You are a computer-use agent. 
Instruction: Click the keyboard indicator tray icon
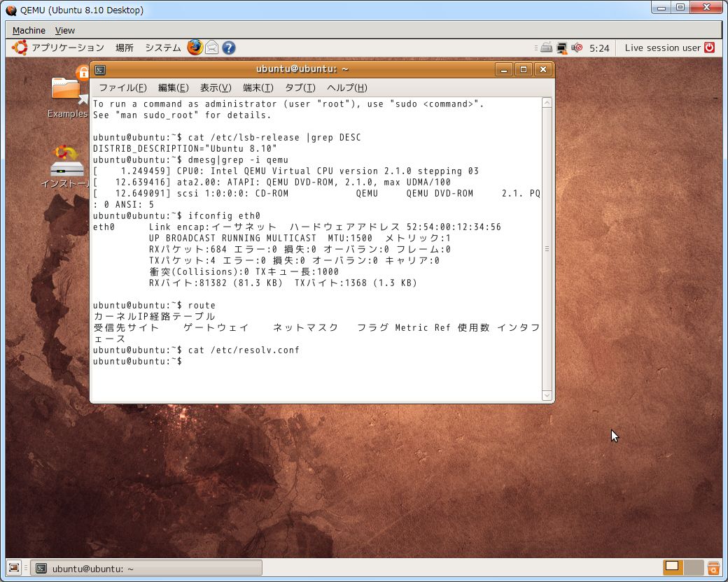[547, 48]
